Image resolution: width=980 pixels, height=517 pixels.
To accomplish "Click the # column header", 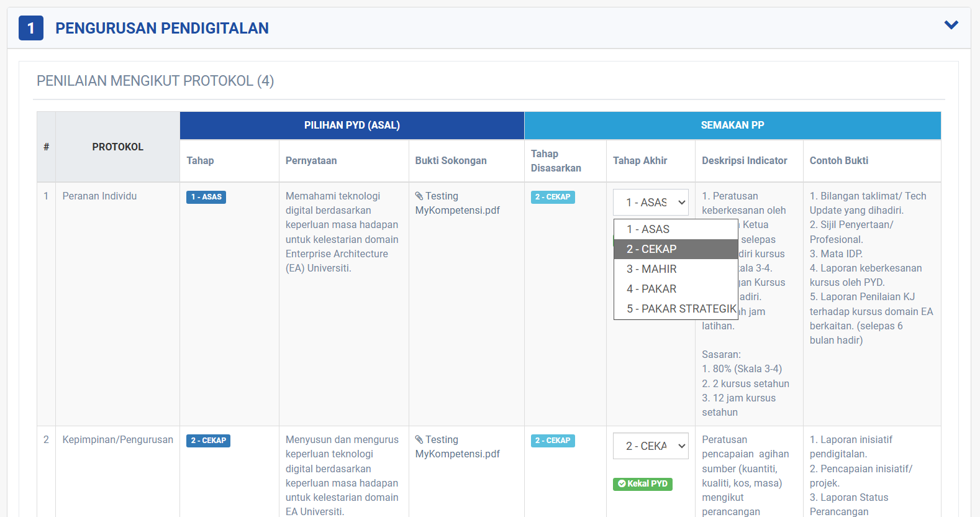I will [47, 147].
